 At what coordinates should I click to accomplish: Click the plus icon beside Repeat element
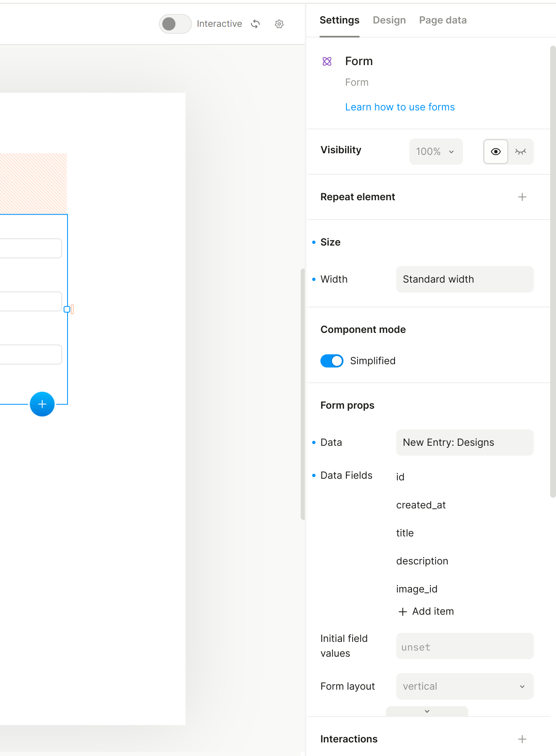522,197
